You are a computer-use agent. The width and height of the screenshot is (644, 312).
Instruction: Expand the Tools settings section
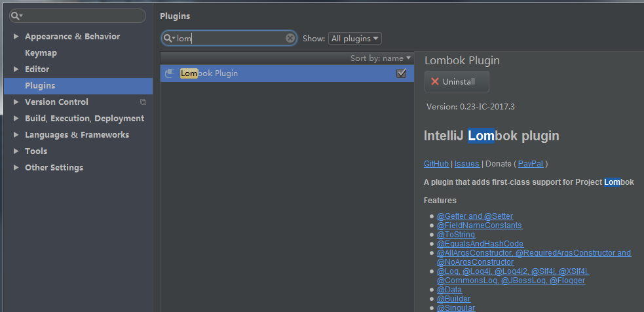coord(16,151)
